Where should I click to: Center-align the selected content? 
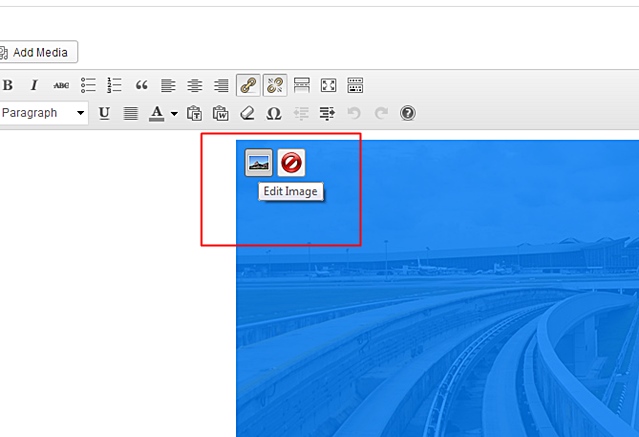tap(195, 86)
